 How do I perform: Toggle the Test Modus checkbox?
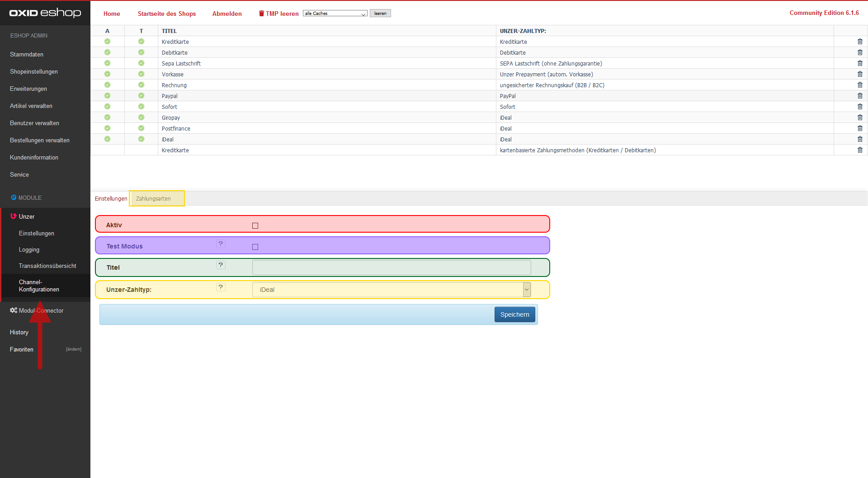coord(255,247)
